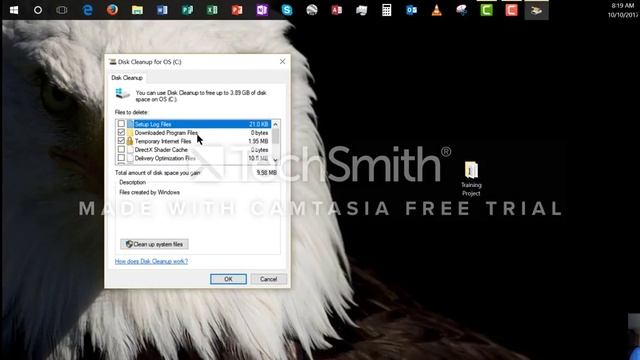Click the 1.95 MB size value
The image size is (640, 360).
click(x=258, y=141)
